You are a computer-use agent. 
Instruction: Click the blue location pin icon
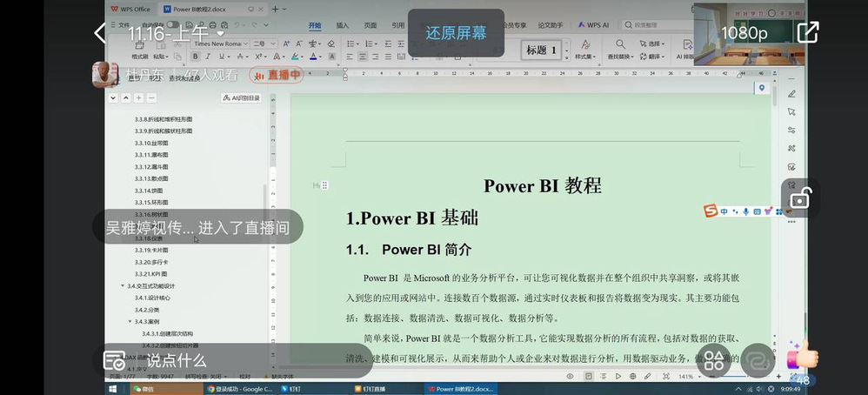coord(762,88)
